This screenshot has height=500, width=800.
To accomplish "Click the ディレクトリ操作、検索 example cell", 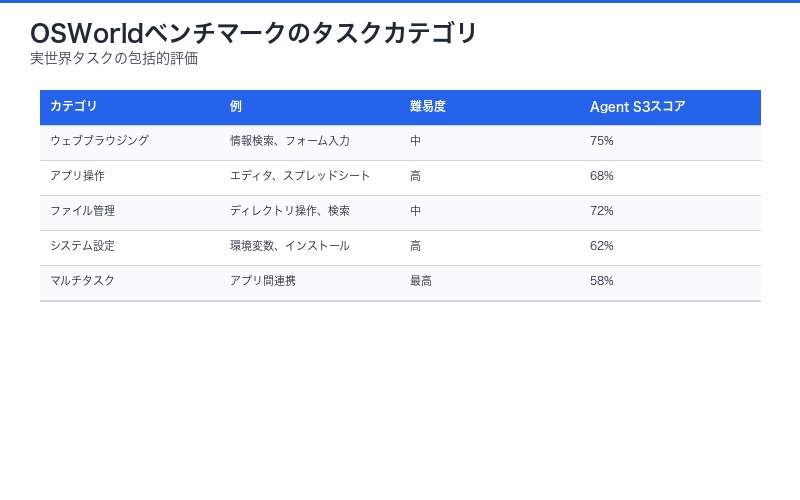I will point(290,211).
